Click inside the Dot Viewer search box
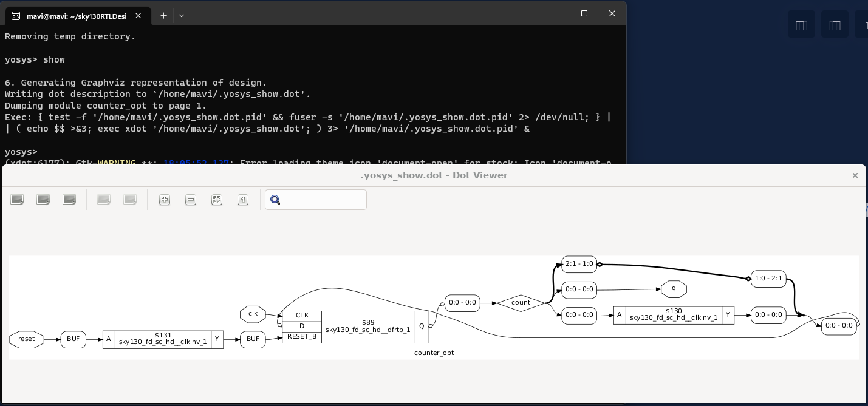 click(322, 199)
